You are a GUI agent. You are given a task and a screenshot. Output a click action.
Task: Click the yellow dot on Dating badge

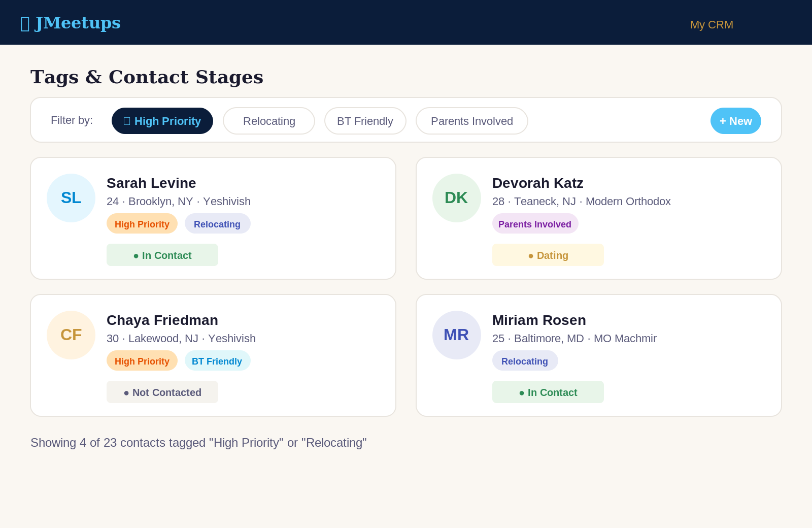pos(530,256)
